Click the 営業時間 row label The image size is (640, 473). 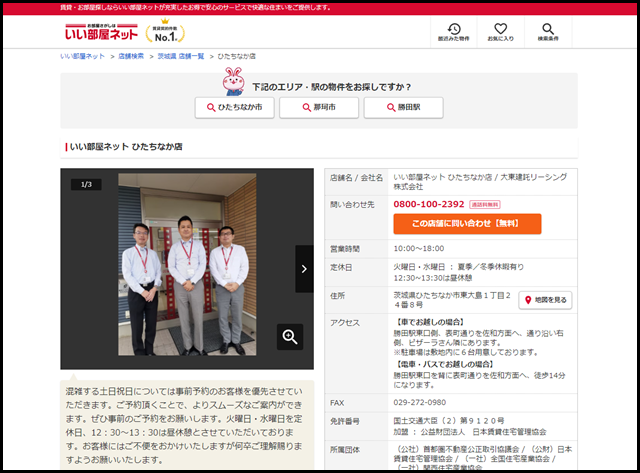coord(345,249)
